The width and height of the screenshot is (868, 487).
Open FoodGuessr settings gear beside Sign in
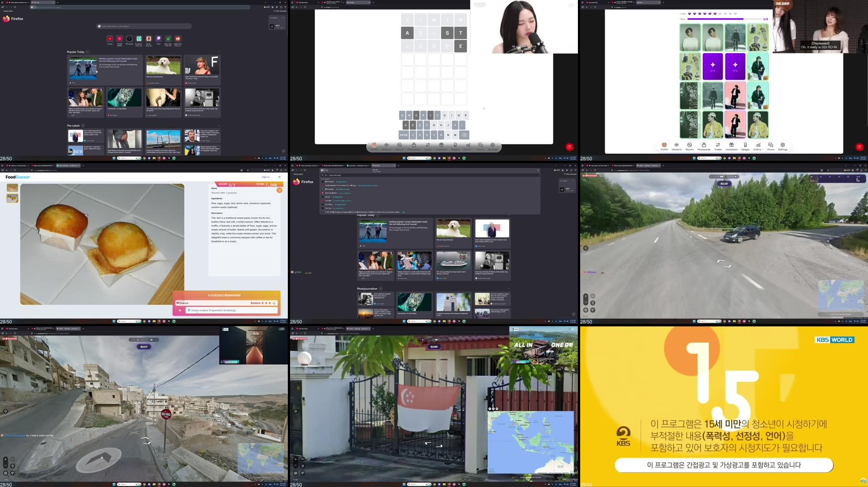pyautogui.click(x=279, y=177)
